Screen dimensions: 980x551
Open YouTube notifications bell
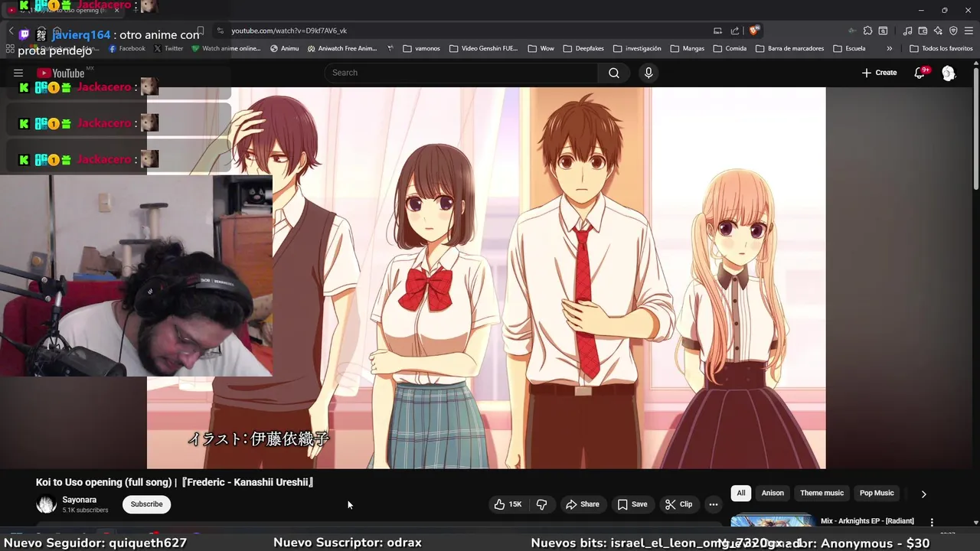pyautogui.click(x=920, y=73)
